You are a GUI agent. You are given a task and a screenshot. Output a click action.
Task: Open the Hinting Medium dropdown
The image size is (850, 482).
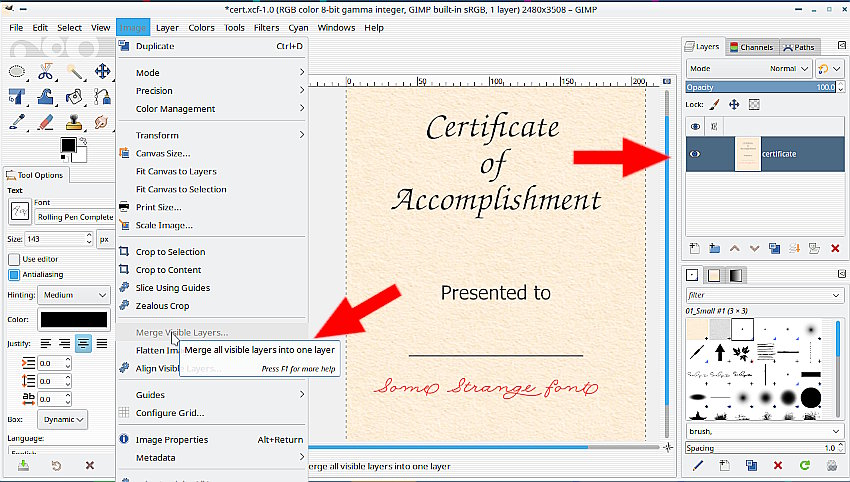point(74,295)
